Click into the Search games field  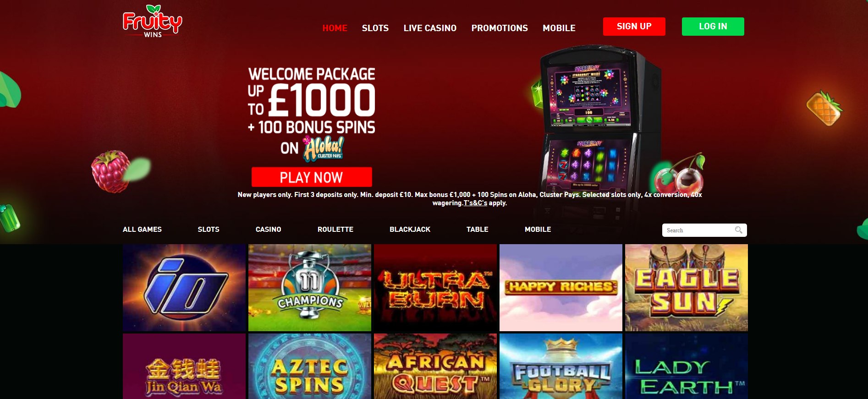click(x=704, y=230)
